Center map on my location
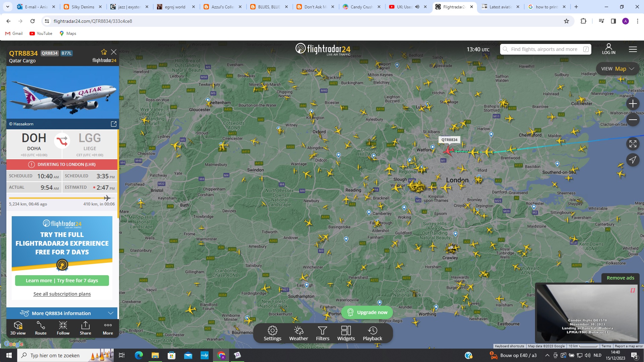Image resolution: width=644 pixels, height=362 pixels. coord(633,160)
